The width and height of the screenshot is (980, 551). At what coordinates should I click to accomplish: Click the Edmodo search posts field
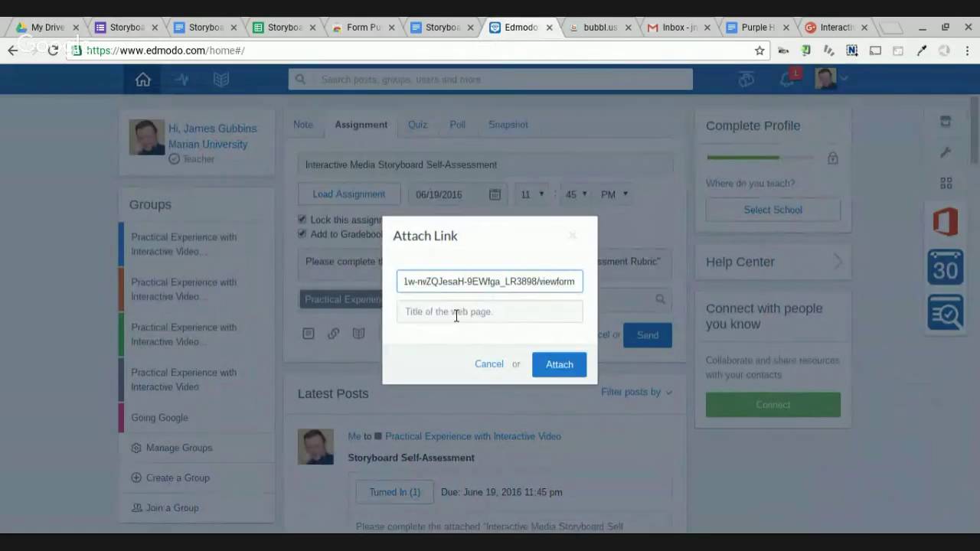point(491,80)
